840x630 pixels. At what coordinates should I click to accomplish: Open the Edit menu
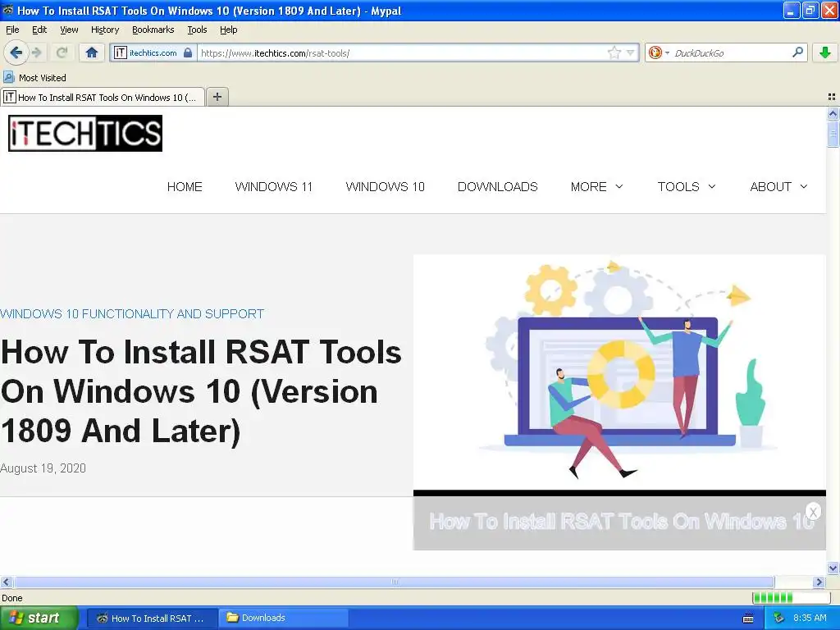[39, 30]
